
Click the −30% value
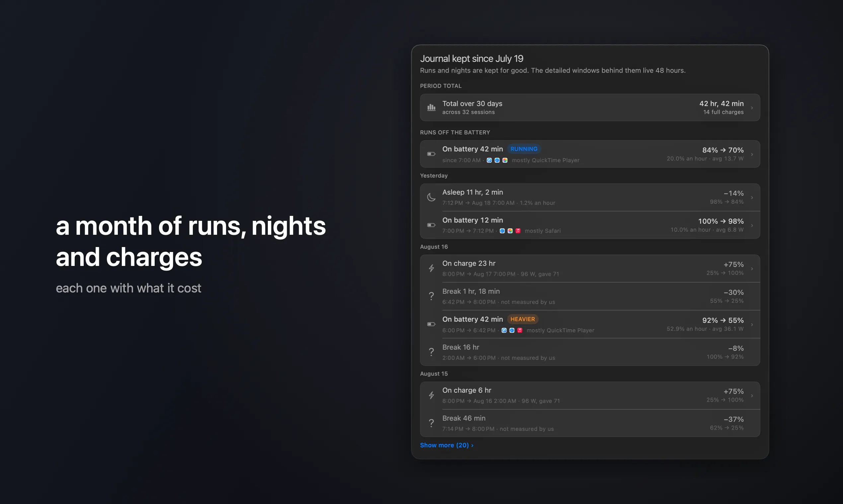[733, 292]
